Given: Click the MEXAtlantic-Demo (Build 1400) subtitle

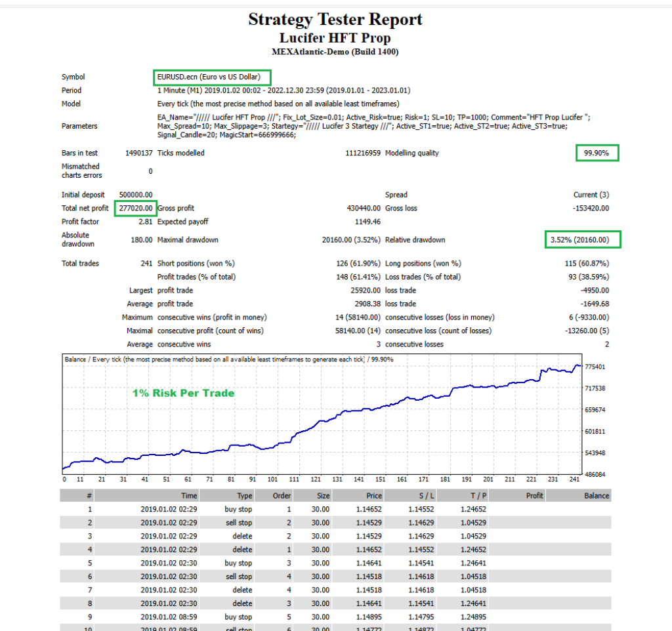Looking at the screenshot, I should click(335, 52).
